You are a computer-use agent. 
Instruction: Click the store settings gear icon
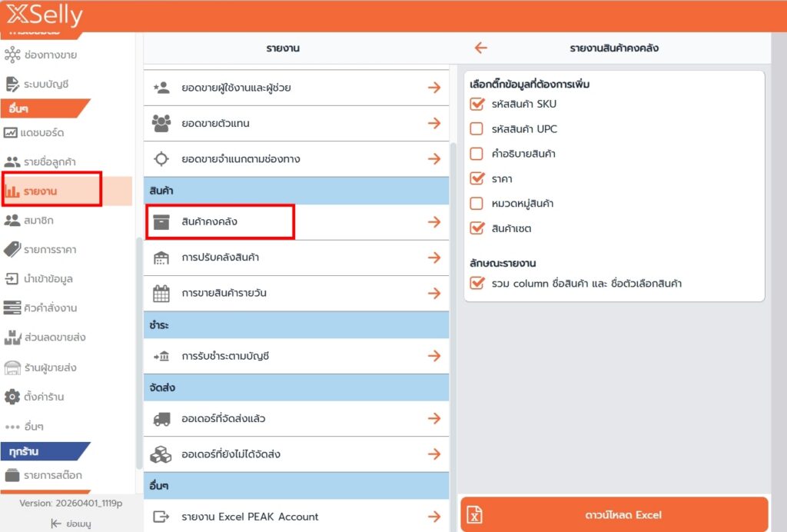pyautogui.click(x=12, y=397)
